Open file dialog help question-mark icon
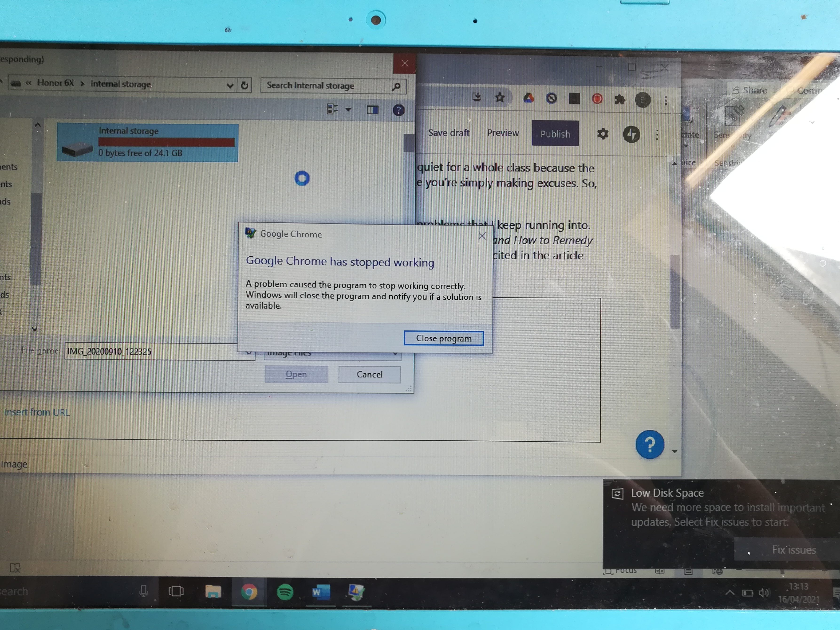The width and height of the screenshot is (840, 630). tap(398, 110)
